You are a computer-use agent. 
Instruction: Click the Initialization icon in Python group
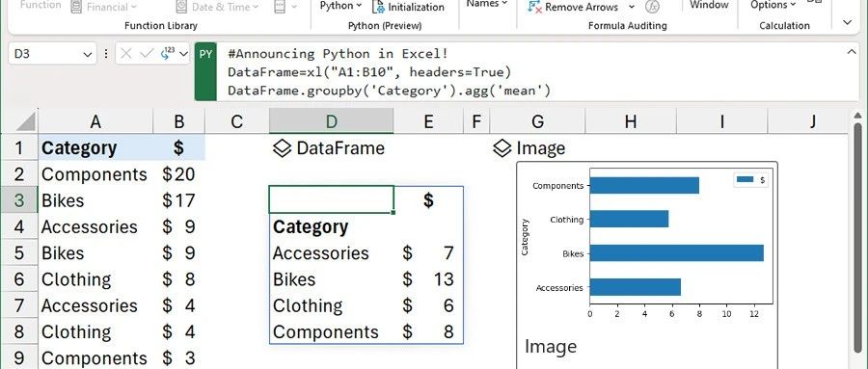(379, 7)
